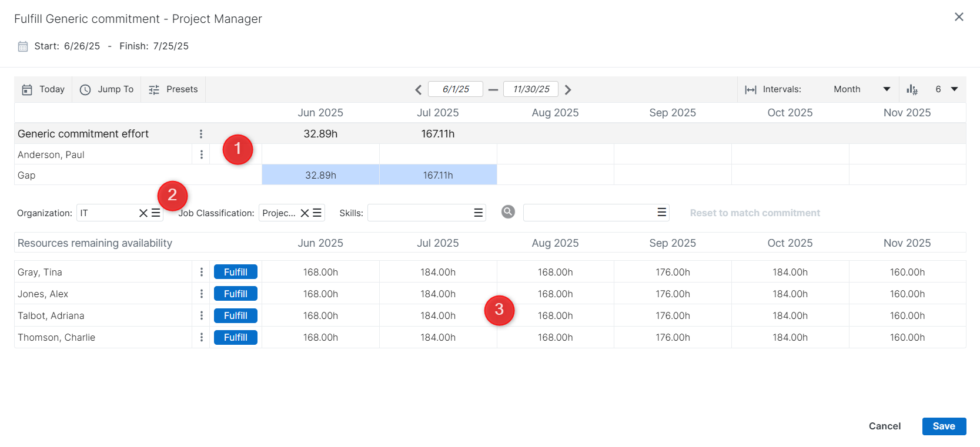Open Jones, Alex row options menu
The image size is (980, 447).
click(x=201, y=294)
